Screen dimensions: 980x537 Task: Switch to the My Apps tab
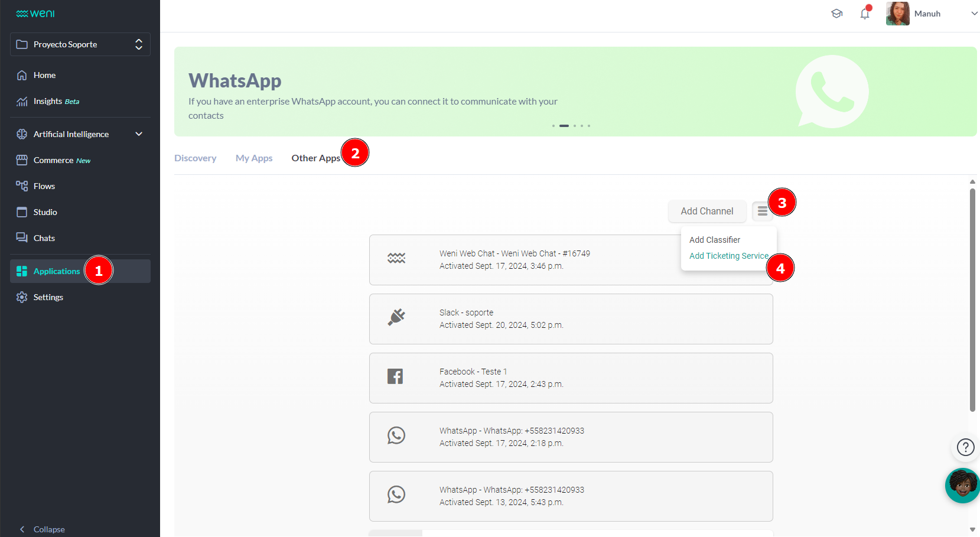point(254,158)
